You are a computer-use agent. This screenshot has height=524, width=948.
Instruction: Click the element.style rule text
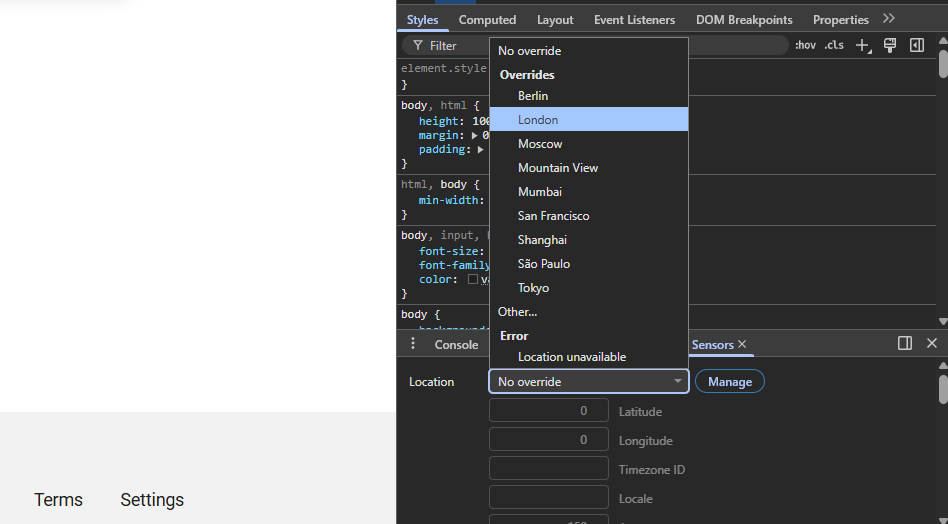[444, 68]
